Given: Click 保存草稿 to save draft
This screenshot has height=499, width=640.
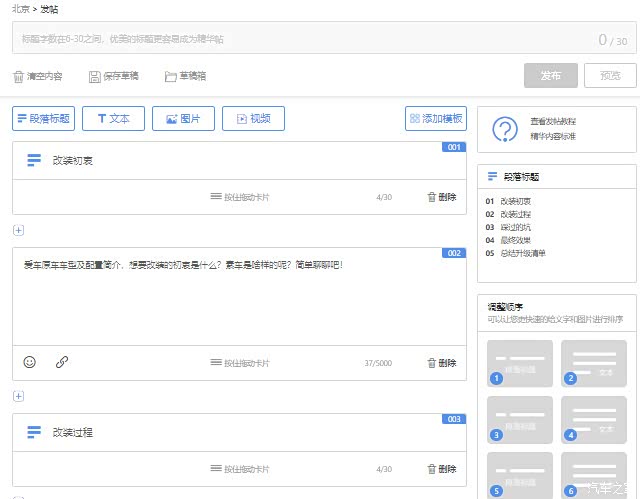Looking at the screenshot, I should (x=113, y=76).
